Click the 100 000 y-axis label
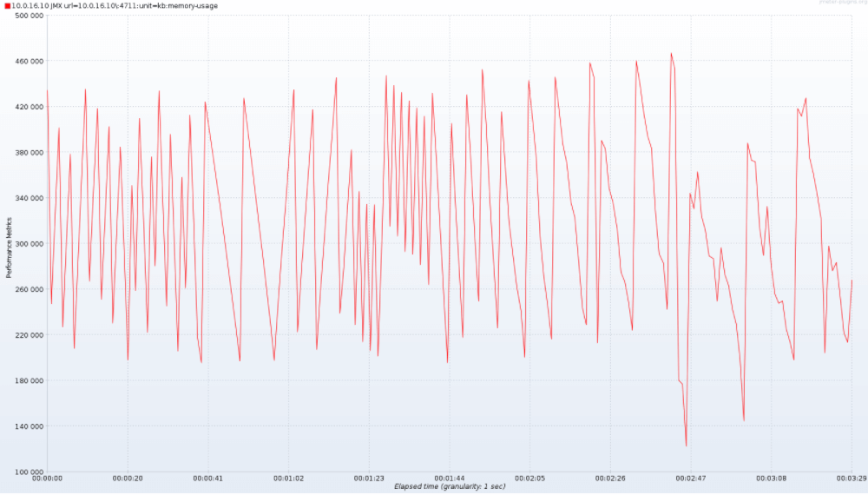The width and height of the screenshot is (868, 495). (30, 472)
